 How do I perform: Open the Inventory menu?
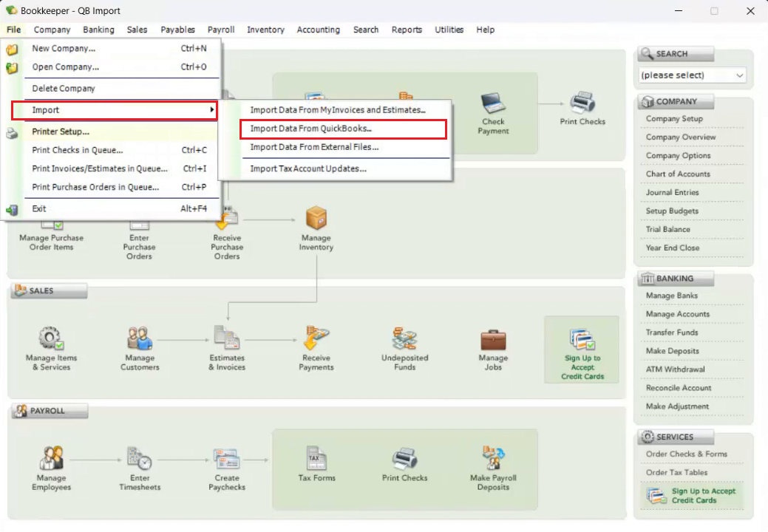(265, 30)
